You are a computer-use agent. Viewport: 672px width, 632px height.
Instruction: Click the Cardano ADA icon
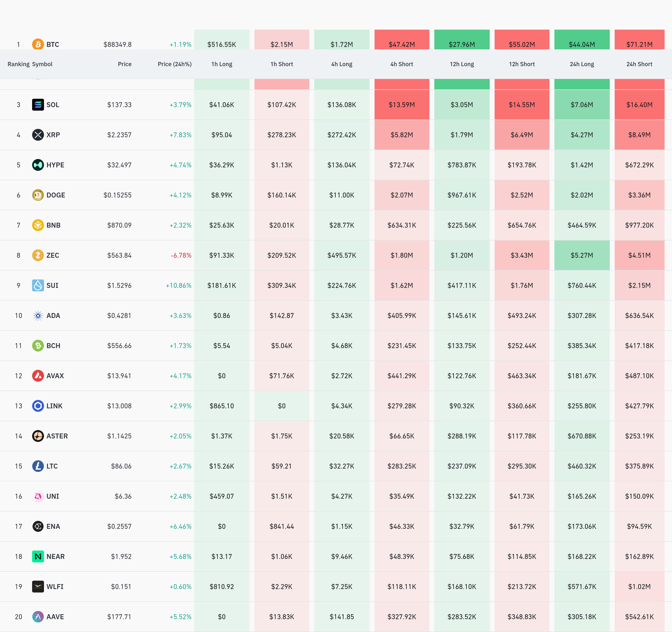38,316
